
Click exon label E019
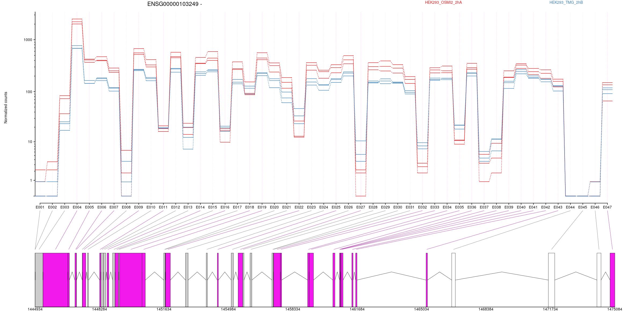[262, 207]
